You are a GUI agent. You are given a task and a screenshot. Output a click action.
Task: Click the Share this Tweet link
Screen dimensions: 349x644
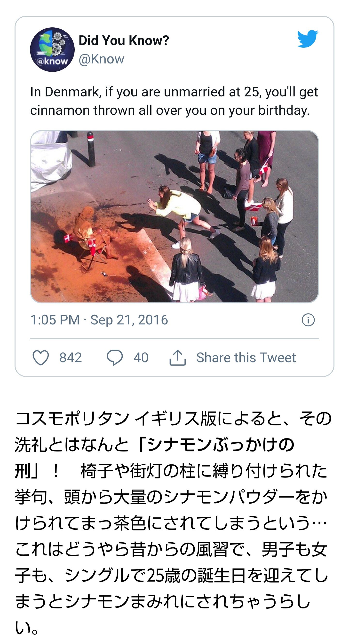(246, 358)
